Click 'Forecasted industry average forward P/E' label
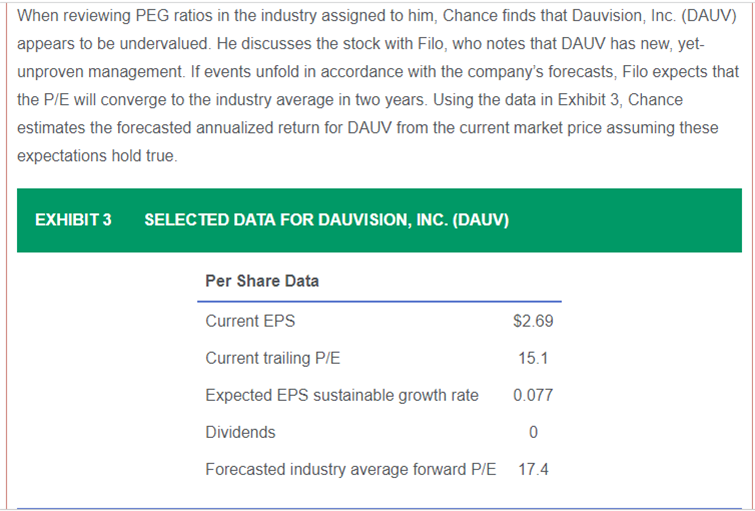 [x=349, y=469]
